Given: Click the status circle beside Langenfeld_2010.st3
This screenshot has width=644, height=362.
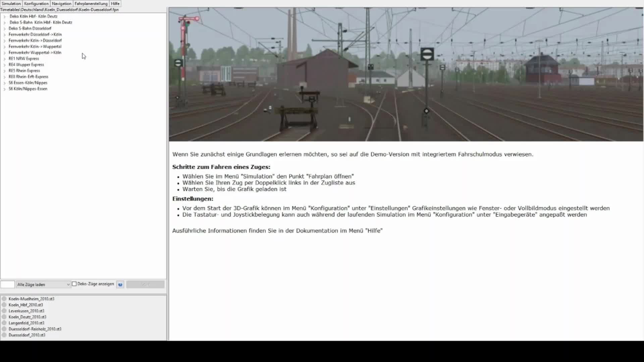Looking at the screenshot, I should 4,323.
